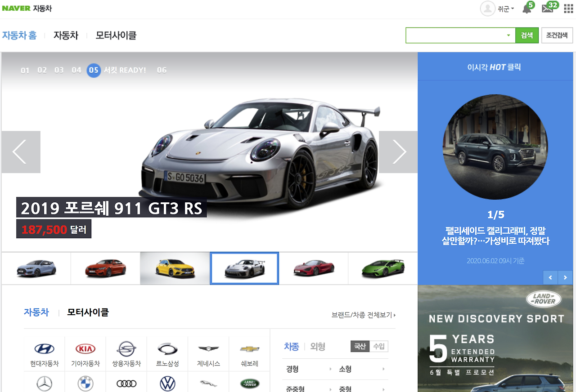Open the Naver apps grid menu
Screen dimensions: 576x392
click(x=567, y=8)
